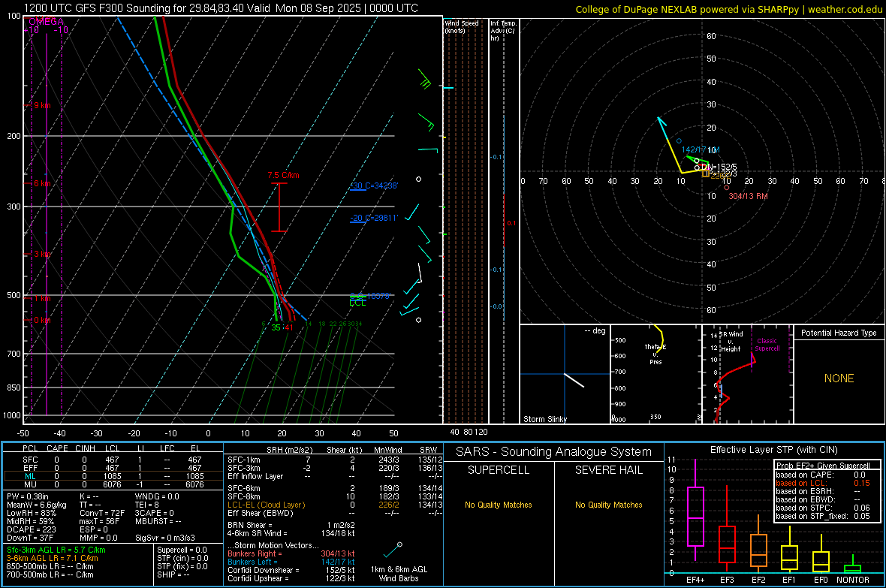Click the PW = 0.38in value
This screenshot has width=886, height=588.
[28, 496]
